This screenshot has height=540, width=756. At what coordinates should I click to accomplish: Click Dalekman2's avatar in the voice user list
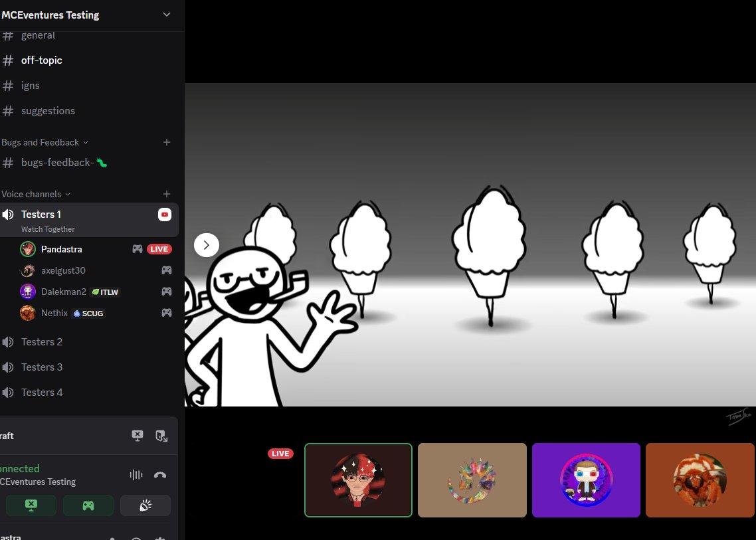[27, 292]
